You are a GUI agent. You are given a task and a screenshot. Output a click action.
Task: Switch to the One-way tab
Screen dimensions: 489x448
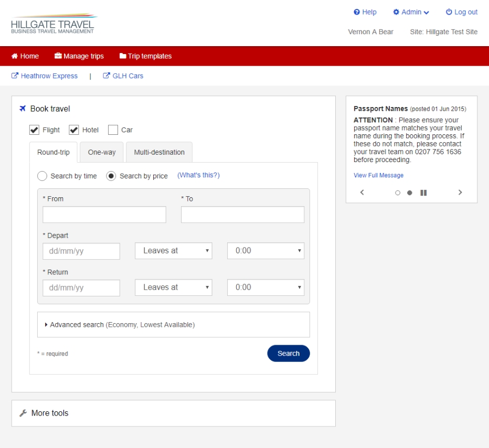102,153
